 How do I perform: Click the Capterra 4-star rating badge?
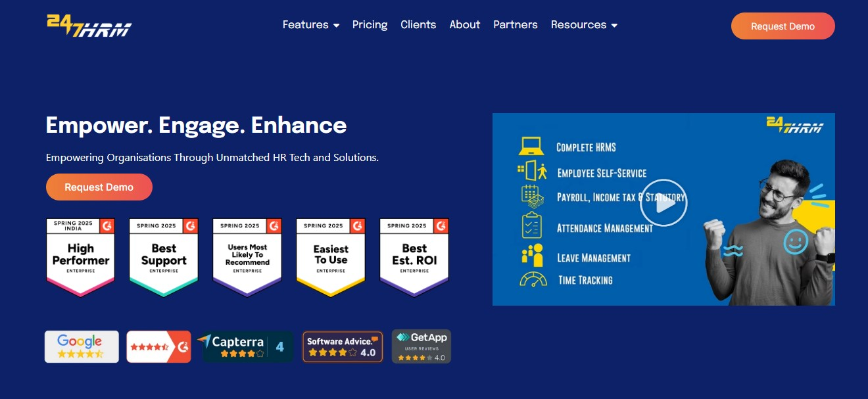coord(246,346)
